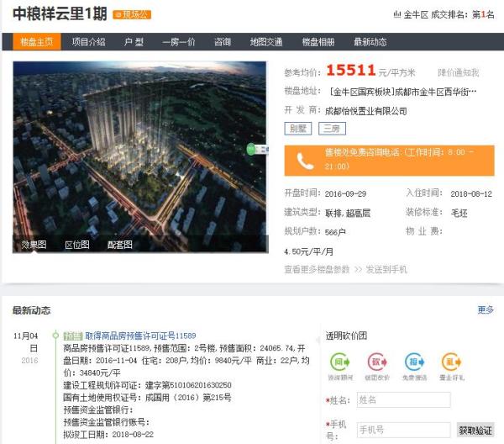
Task: Show the 区位图 location image
Action: click(x=77, y=245)
